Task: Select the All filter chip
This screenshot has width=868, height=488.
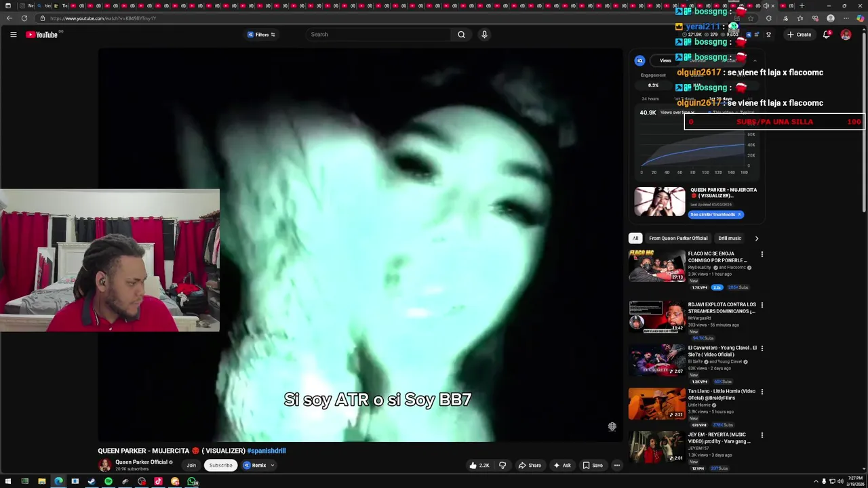Action: 635,239
